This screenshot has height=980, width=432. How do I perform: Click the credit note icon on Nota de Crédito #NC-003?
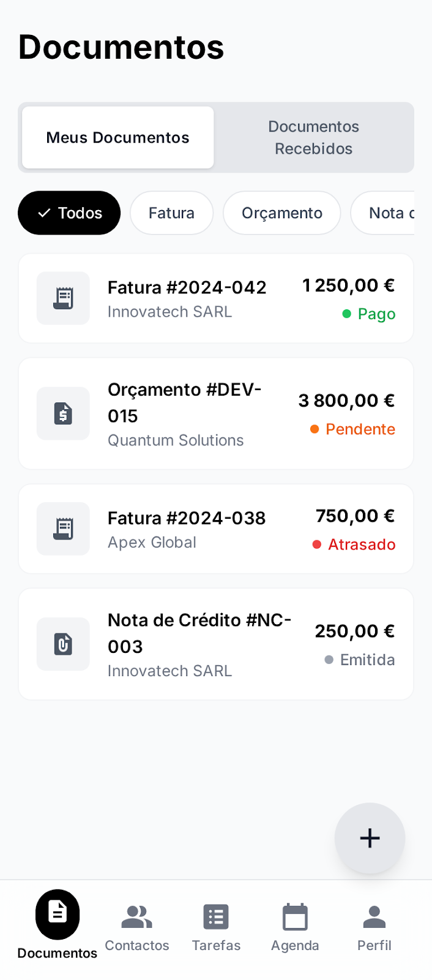[x=63, y=644]
